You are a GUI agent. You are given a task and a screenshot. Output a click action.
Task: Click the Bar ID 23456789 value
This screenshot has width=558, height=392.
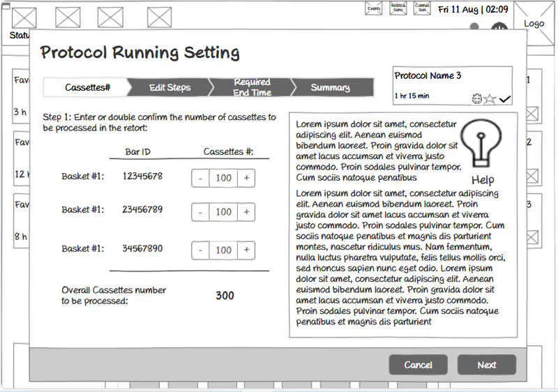tap(142, 209)
